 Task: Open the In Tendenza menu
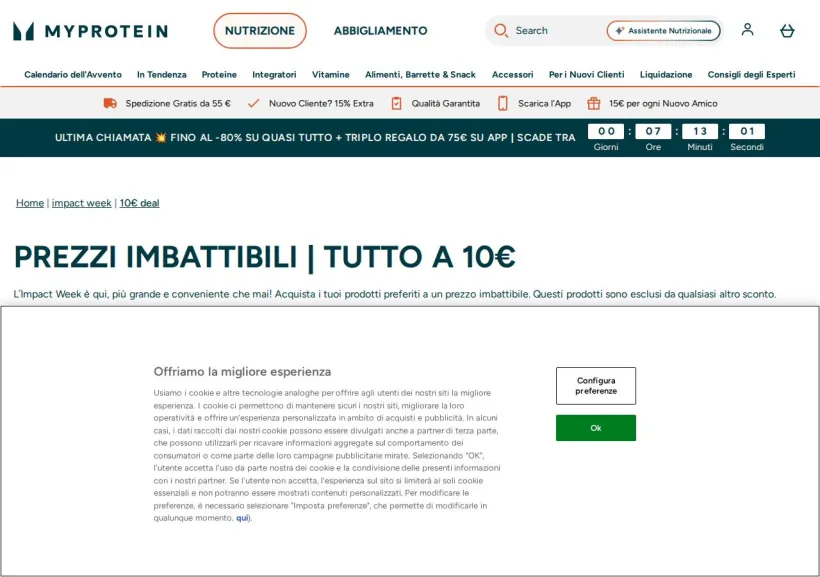[162, 75]
